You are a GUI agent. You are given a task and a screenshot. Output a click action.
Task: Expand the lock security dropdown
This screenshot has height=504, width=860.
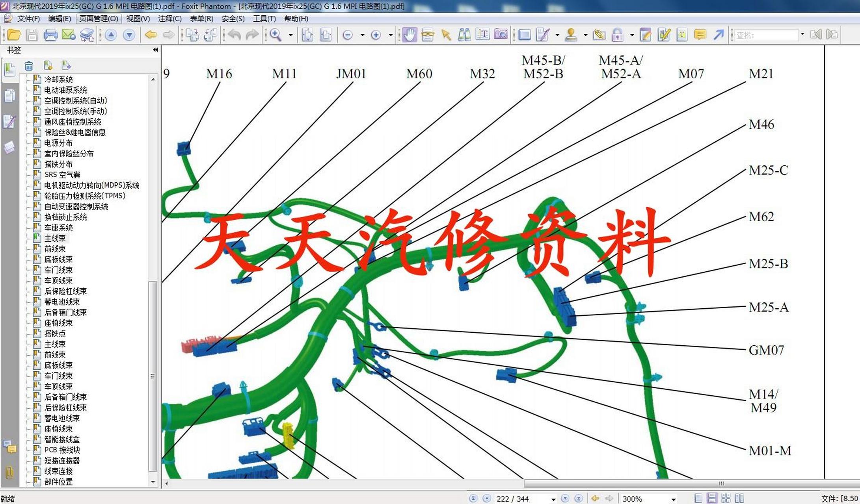pos(632,35)
